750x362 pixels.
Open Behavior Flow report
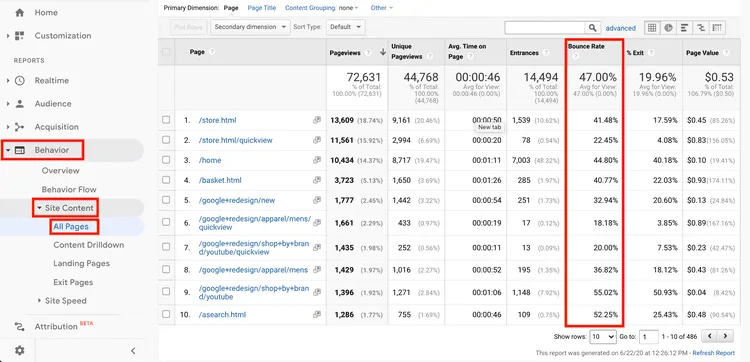point(69,189)
